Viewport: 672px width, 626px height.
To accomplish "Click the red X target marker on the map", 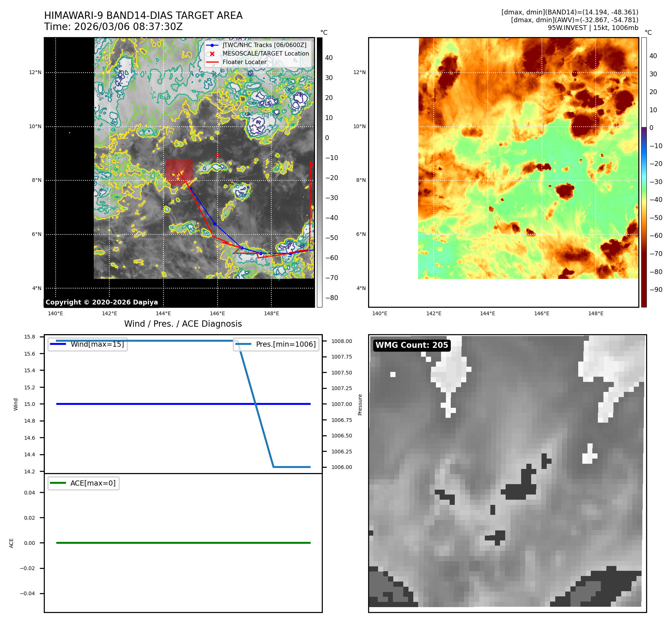I will click(218, 155).
